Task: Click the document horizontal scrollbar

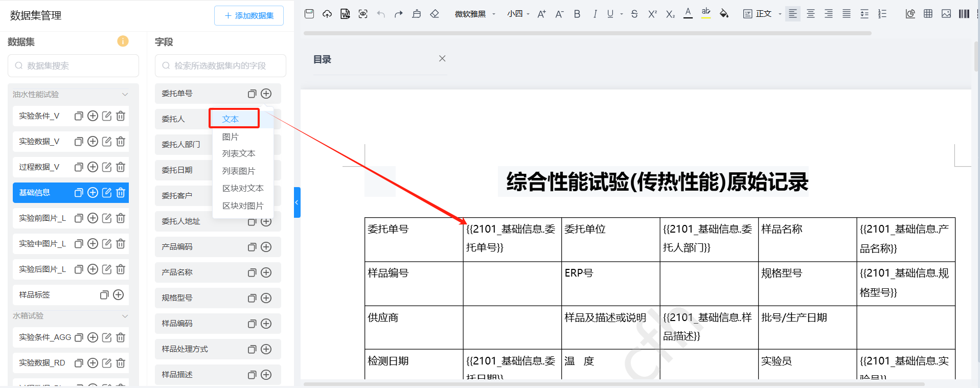Action: pos(613,384)
